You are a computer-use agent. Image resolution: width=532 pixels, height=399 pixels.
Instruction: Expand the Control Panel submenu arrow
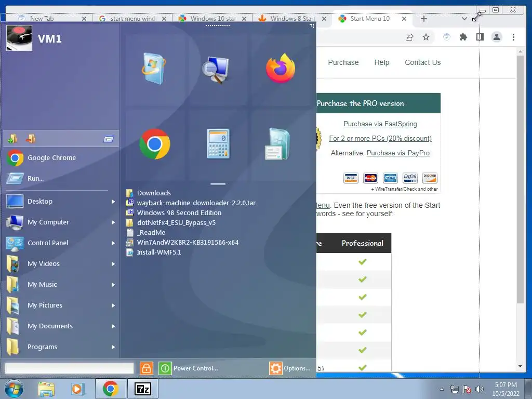[113, 243]
